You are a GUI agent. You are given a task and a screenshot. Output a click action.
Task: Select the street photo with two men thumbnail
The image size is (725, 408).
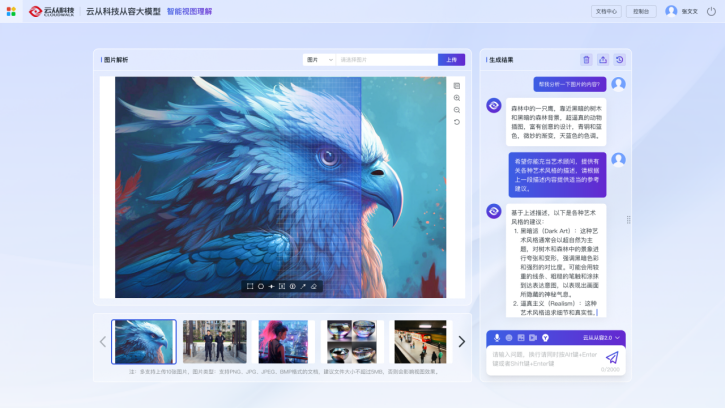[214, 341]
